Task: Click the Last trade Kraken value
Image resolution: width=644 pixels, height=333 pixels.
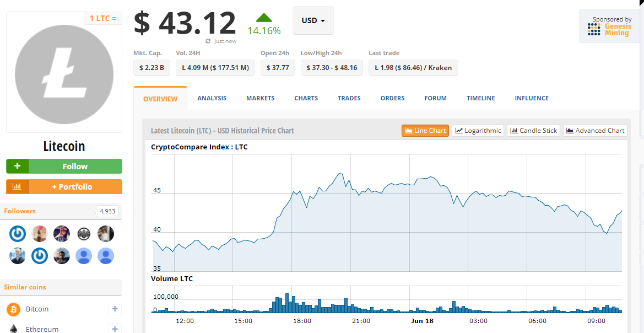Action: coord(413,68)
